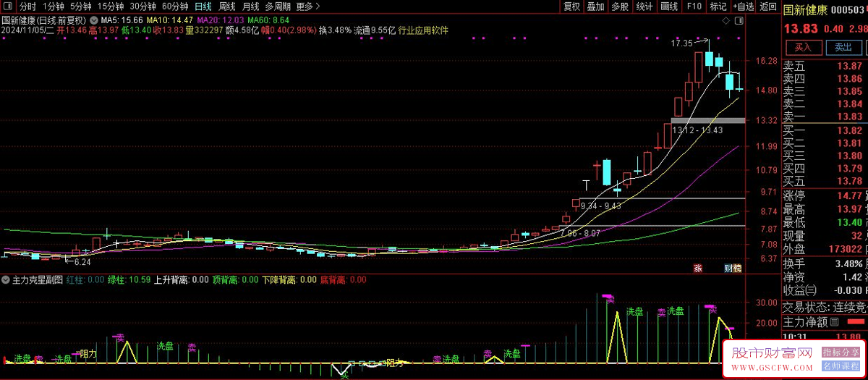Click the 叠加 overlay button
Screen dimensions: 868x380
(x=595, y=7)
